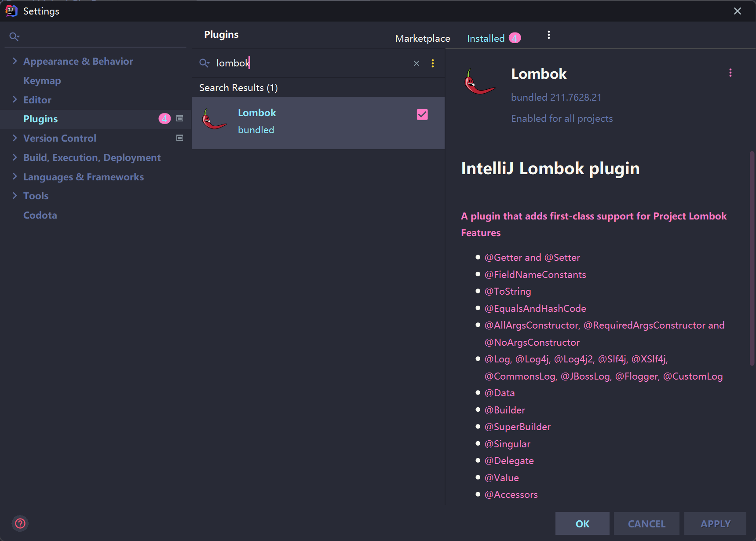Click the APPLY button
Screen dimensions: 756x541
(715, 523)
